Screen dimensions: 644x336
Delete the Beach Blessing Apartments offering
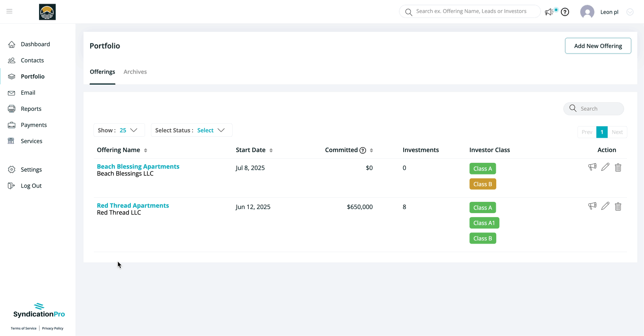(x=618, y=167)
